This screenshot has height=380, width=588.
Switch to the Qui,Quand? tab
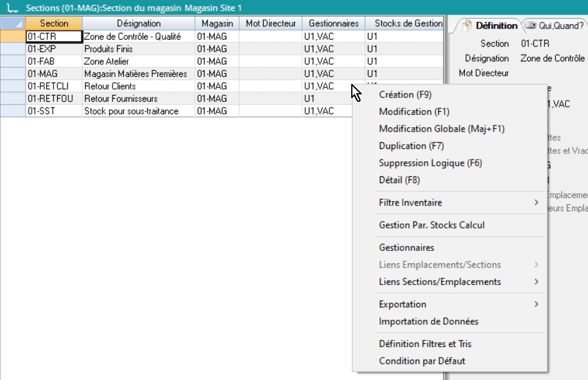555,25
